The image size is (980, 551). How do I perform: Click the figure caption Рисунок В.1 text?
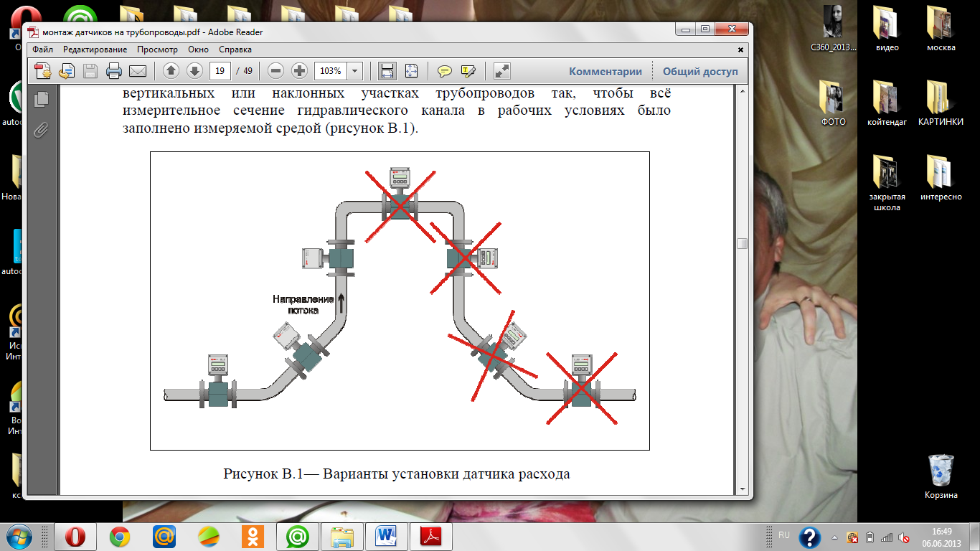point(397,474)
